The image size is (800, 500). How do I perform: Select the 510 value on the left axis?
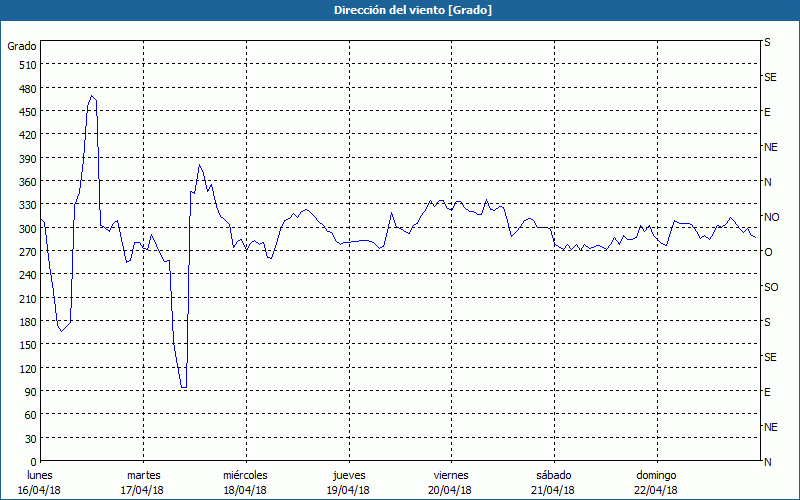25,65
